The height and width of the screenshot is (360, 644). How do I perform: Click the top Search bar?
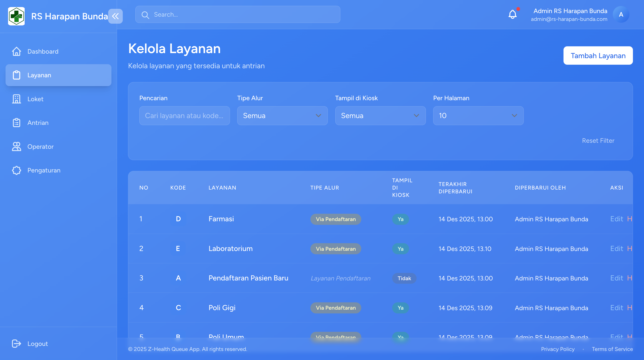click(x=238, y=15)
